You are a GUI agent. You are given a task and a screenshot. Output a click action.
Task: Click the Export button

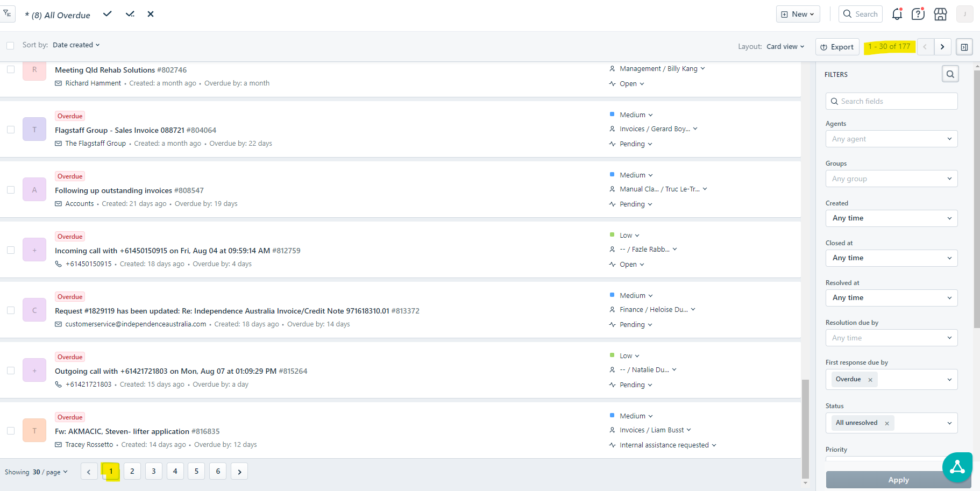[x=837, y=47]
